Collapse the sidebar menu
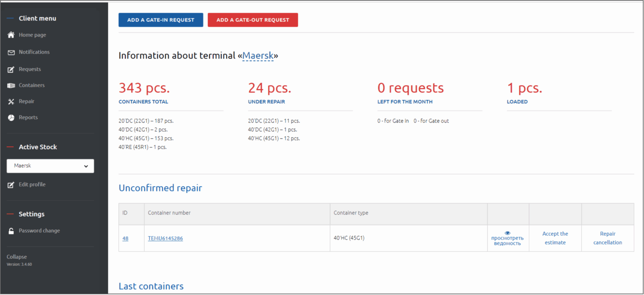644x295 pixels. point(17,257)
